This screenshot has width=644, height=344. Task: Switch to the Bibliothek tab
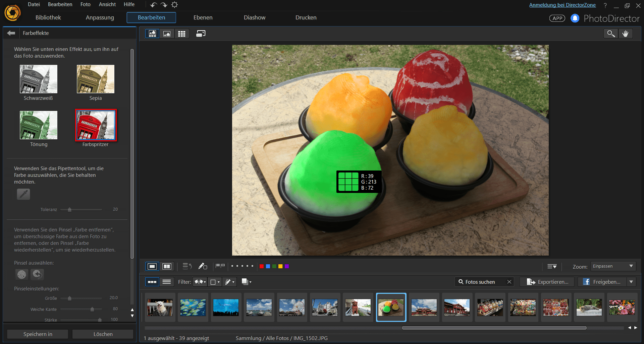coord(48,17)
